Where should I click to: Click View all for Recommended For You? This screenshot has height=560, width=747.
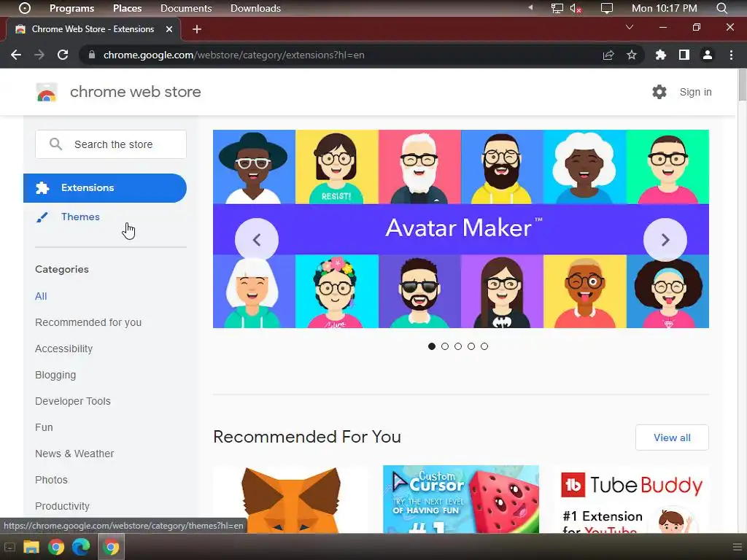pos(672,437)
